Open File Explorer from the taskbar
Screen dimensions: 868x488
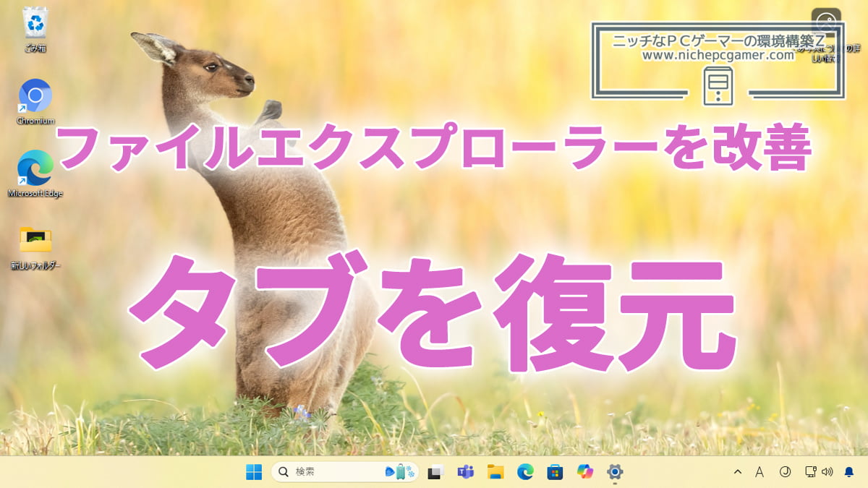coord(495,472)
